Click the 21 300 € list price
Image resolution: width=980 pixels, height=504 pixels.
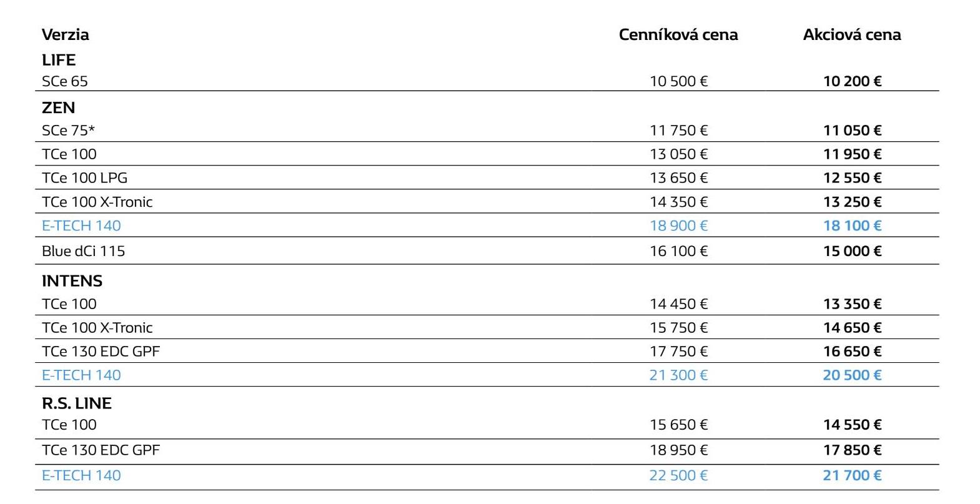(x=678, y=375)
